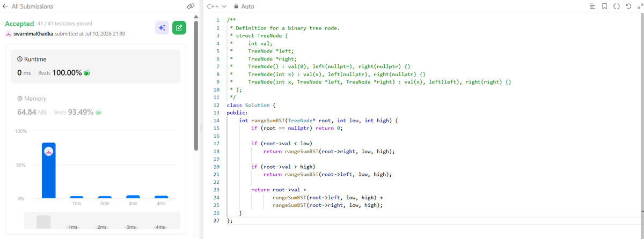Click the Auto mode label
The height and width of the screenshot is (239, 644).
point(248,6)
